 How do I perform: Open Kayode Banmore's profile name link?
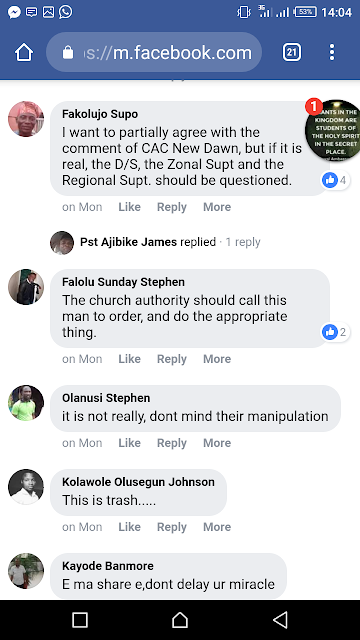(108, 566)
